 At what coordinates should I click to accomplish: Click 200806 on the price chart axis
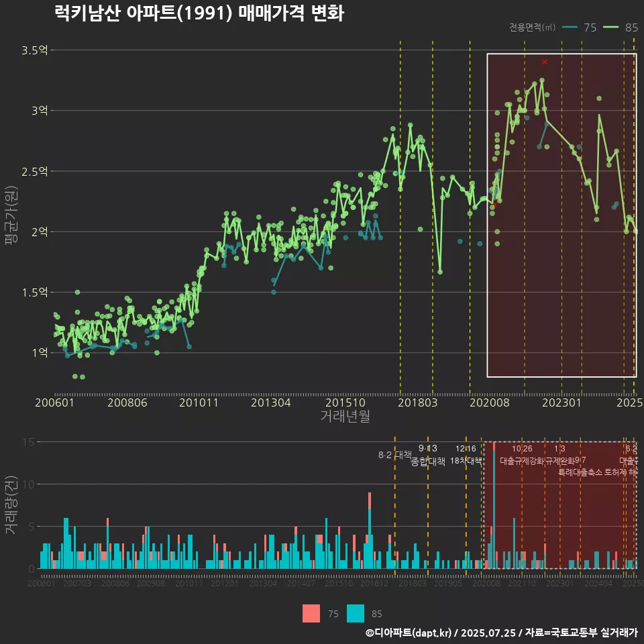127,402
